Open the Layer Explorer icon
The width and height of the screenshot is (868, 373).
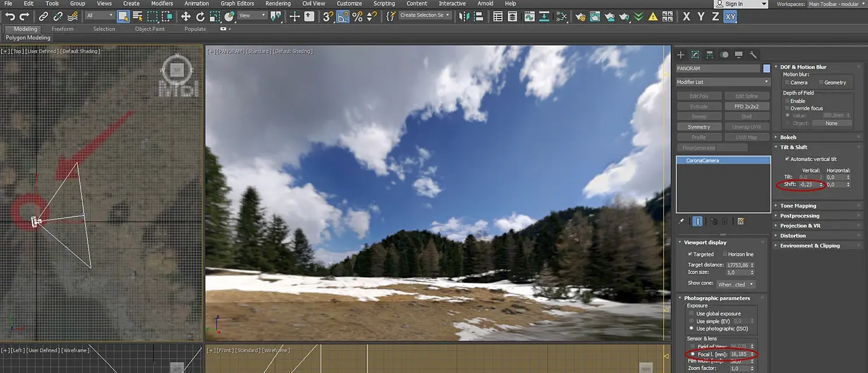pyautogui.click(x=512, y=16)
